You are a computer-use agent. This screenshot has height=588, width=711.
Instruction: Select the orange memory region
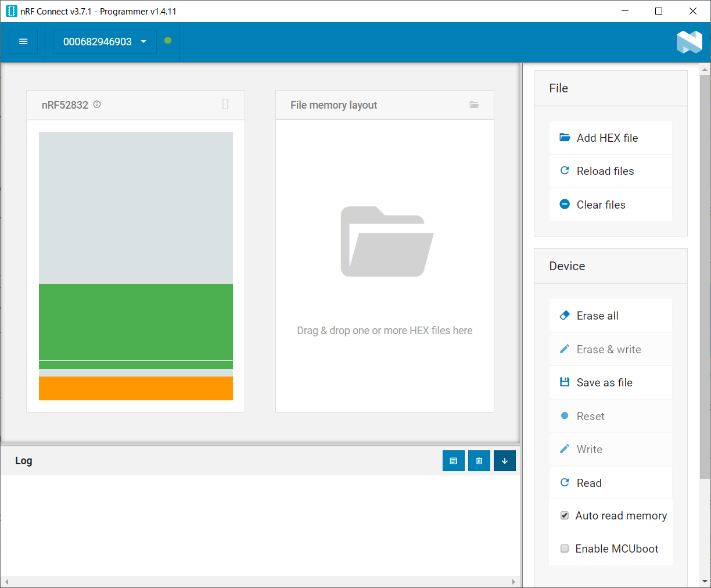[x=136, y=388]
